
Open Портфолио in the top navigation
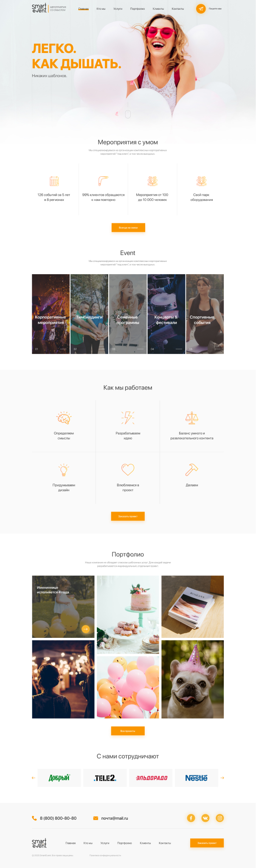tap(138, 9)
